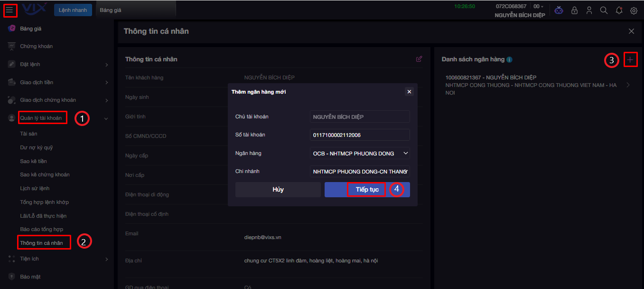The height and width of the screenshot is (289, 644).
Task: Click the Chủ tài khoản field
Action: [x=360, y=116]
